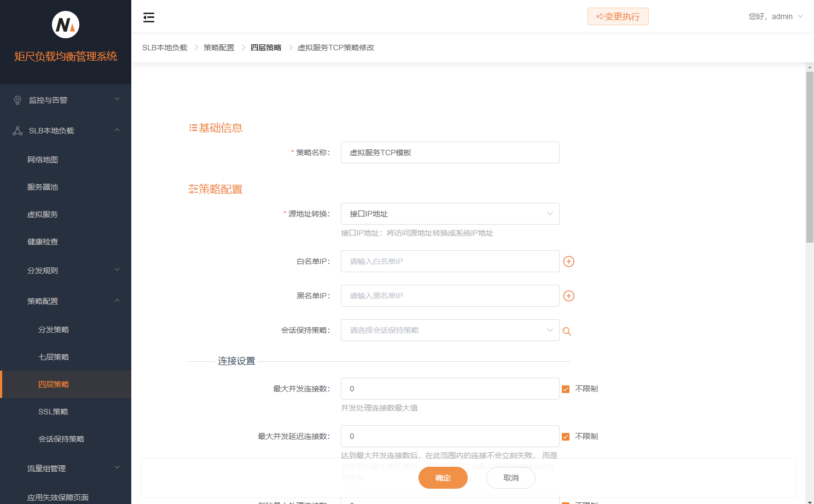Click the 基础信息 section list icon
The image size is (814, 504).
193,127
